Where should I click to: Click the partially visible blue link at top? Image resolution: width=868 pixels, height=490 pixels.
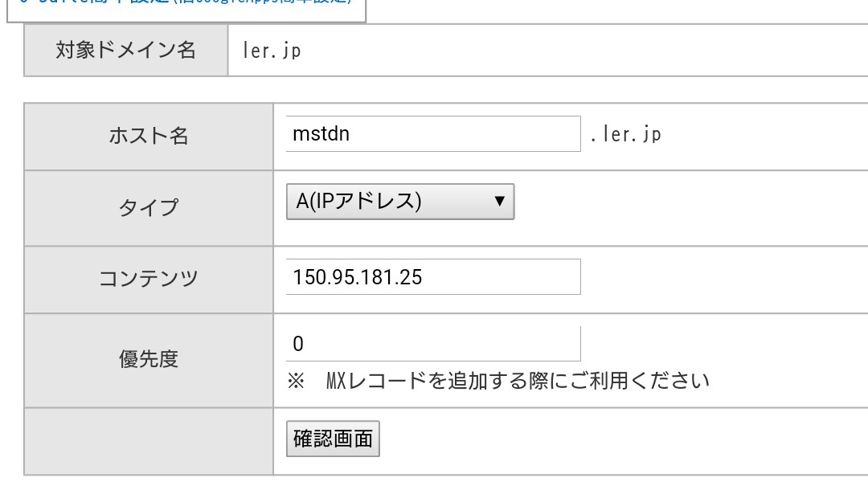pyautogui.click(x=185, y=4)
